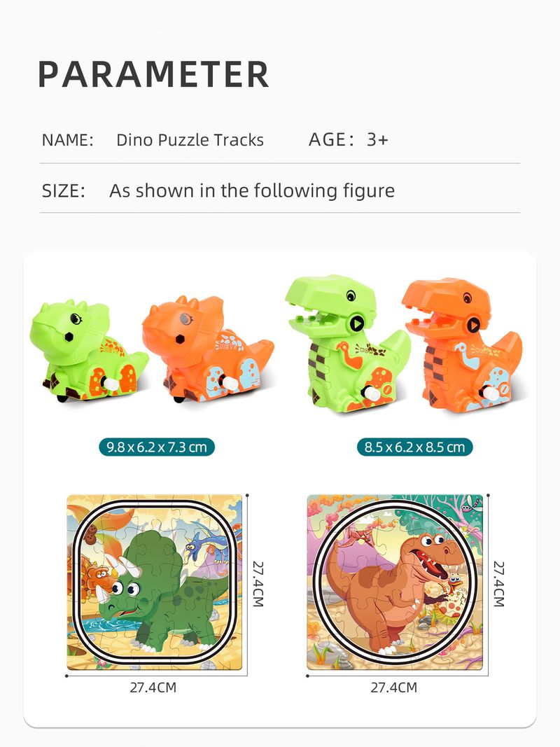Select the green T-rex wind-up toy

coord(348,343)
